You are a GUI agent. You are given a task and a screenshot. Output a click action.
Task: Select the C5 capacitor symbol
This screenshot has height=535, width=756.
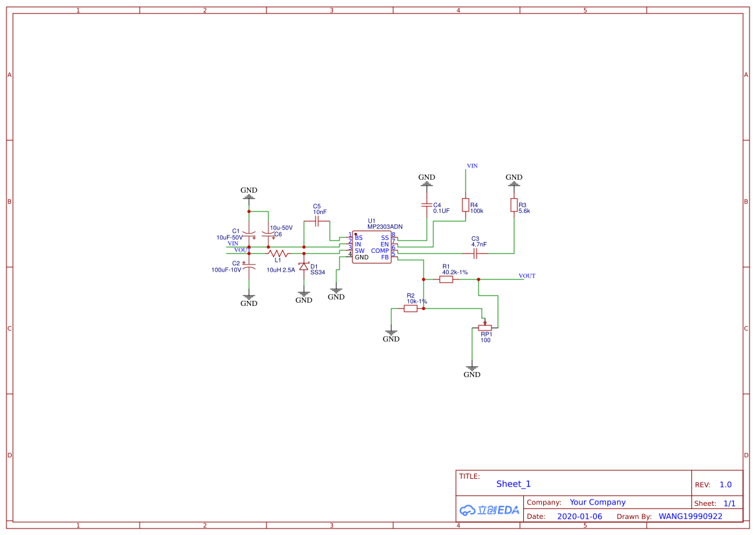coord(317,221)
